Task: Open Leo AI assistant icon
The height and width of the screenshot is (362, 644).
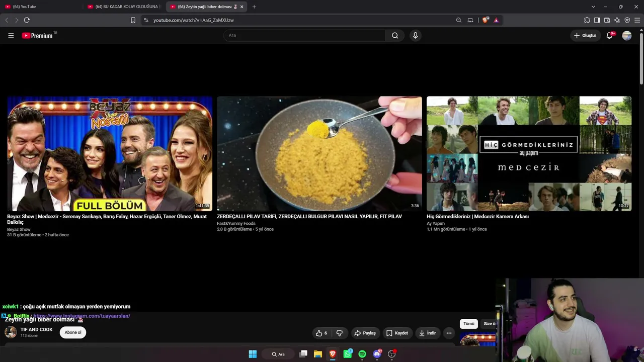Action: tap(617, 20)
